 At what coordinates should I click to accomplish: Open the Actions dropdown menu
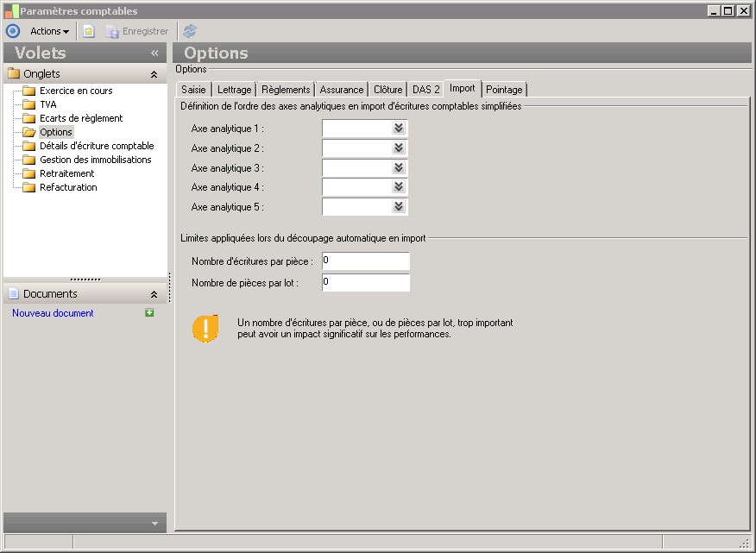tap(50, 31)
